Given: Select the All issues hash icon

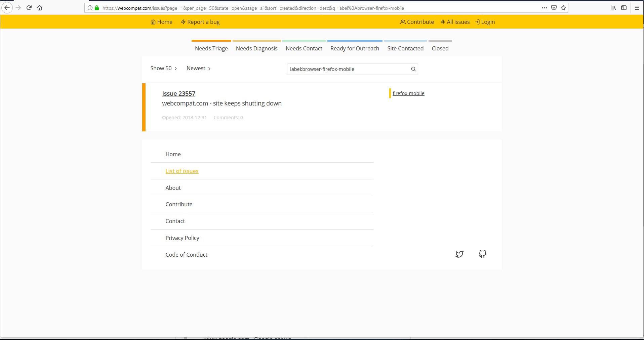Looking at the screenshot, I should 442,22.
